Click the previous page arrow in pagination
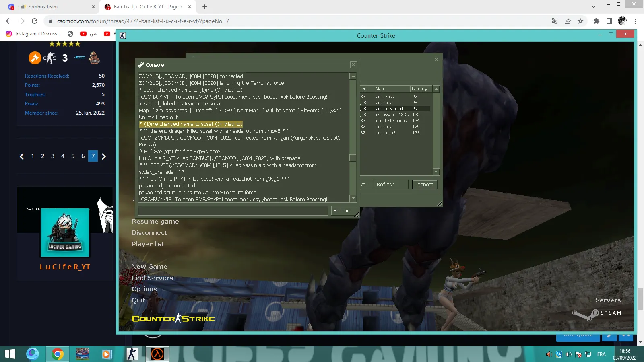 click(x=22, y=156)
